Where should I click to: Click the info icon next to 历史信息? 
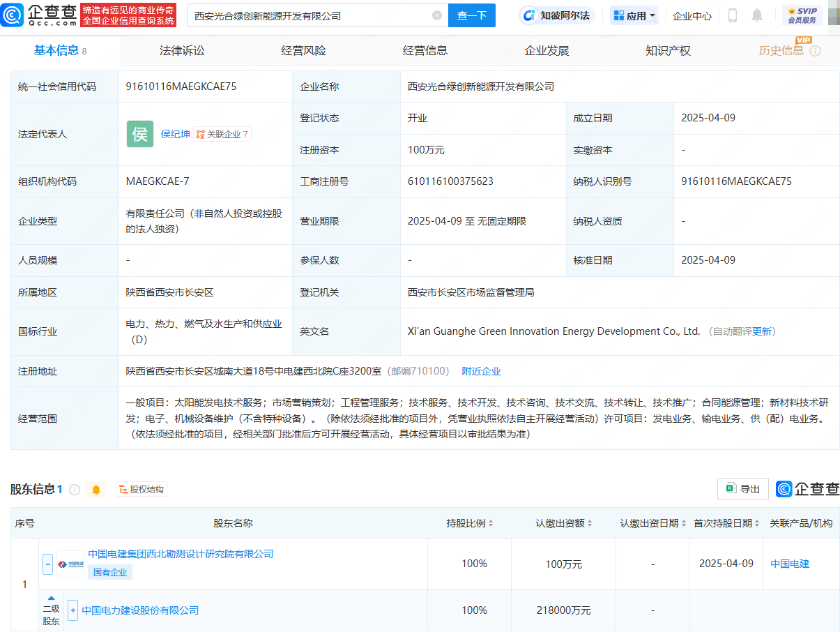815,51
